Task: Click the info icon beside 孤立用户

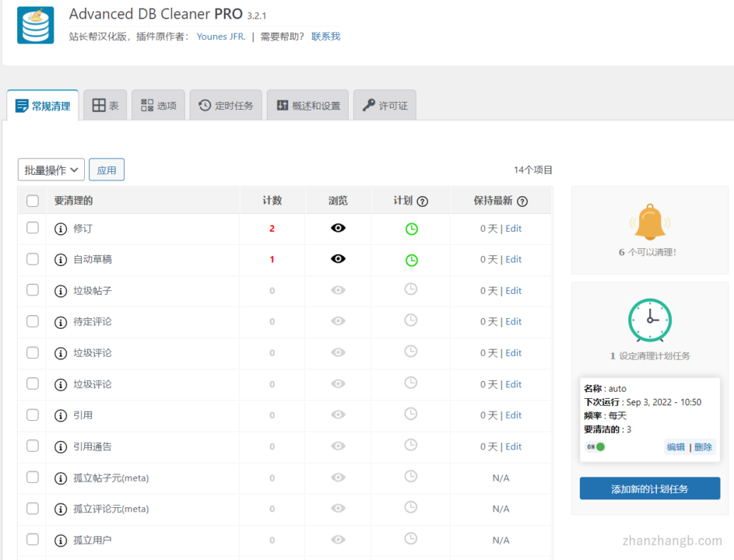Action: point(61,540)
